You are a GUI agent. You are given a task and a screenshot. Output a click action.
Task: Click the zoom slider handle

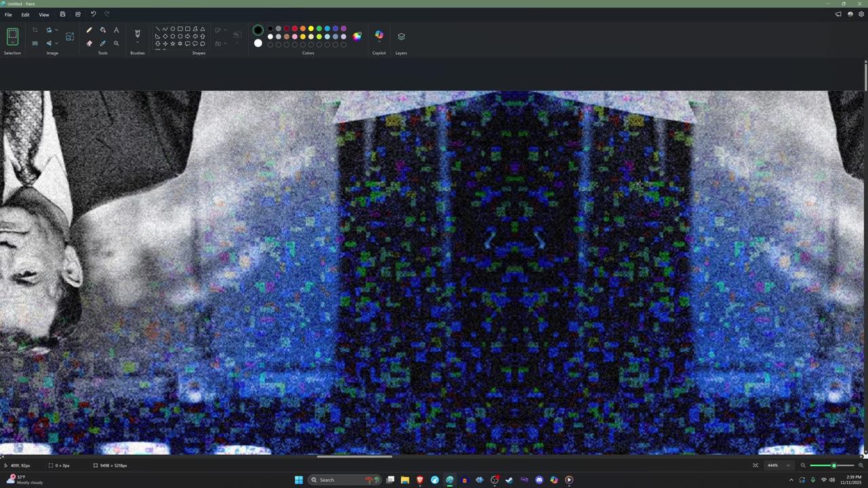coord(834,466)
